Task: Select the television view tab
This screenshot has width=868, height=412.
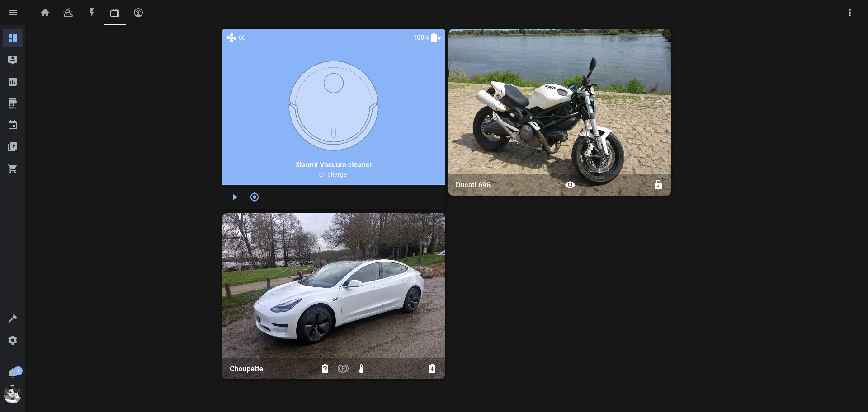Action: (115, 13)
